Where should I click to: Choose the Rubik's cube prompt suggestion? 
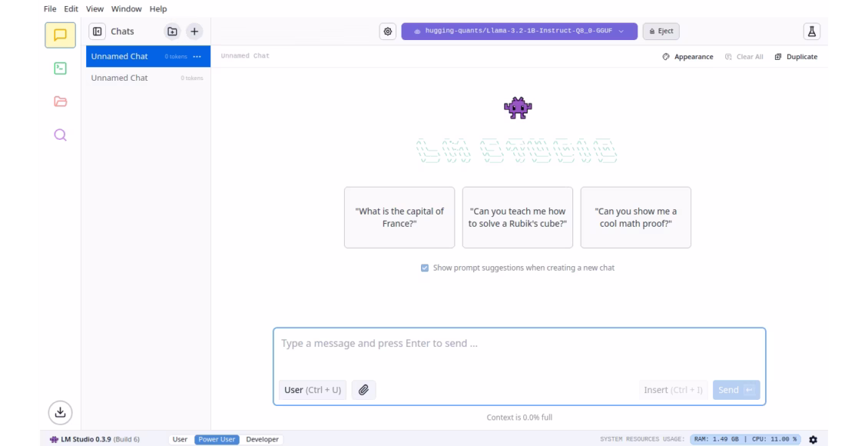coord(518,218)
